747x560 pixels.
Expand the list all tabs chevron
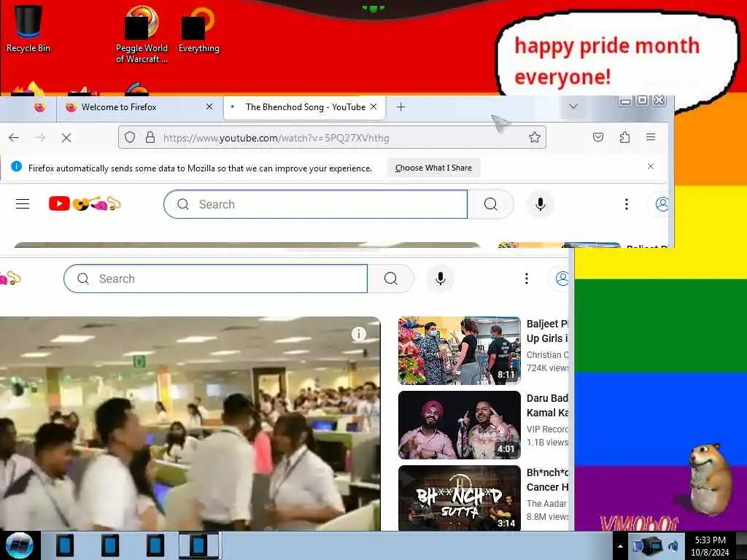[573, 106]
